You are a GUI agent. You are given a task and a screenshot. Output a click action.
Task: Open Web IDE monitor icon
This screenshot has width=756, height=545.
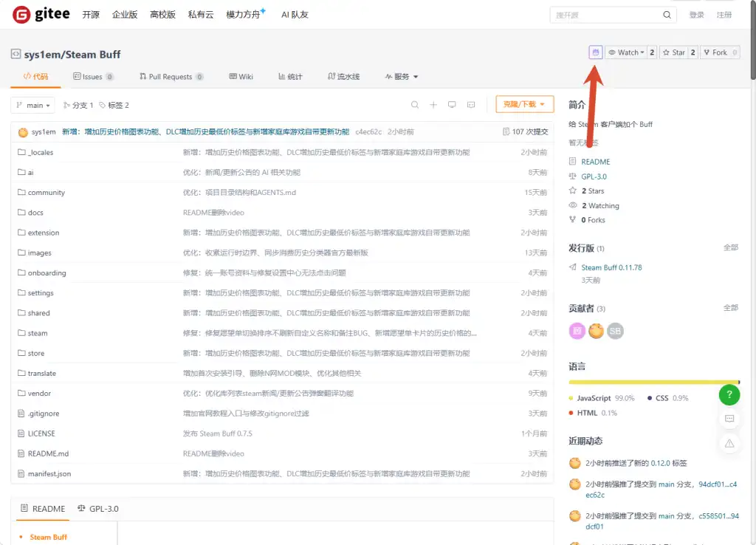point(452,105)
